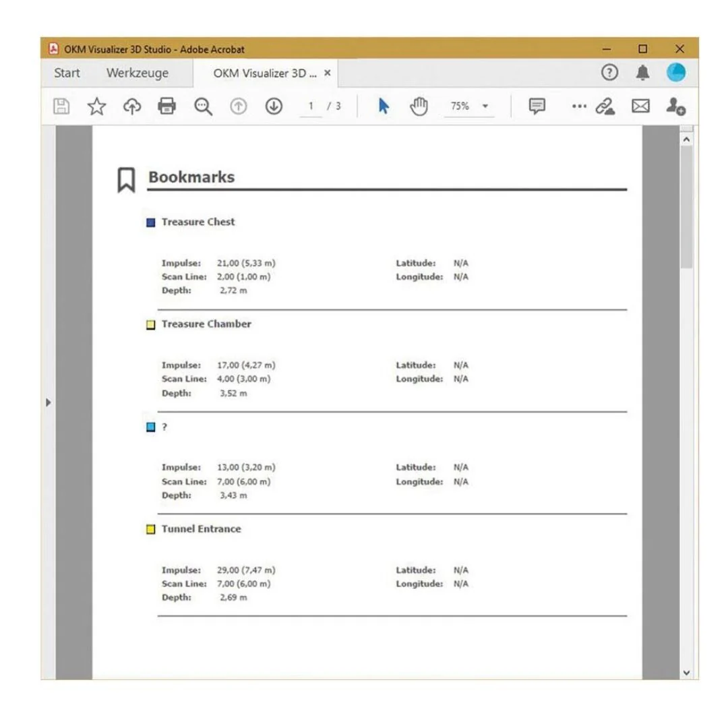Show more tools via three dots
Viewport: 728px width, 728px height.
[x=579, y=107]
